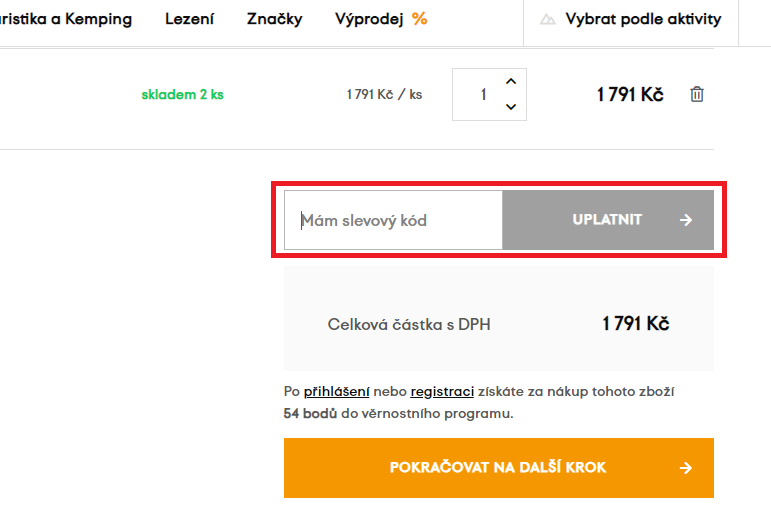Focus the Mám slevový kód field
This screenshot has height=519, width=771.
tap(393, 220)
